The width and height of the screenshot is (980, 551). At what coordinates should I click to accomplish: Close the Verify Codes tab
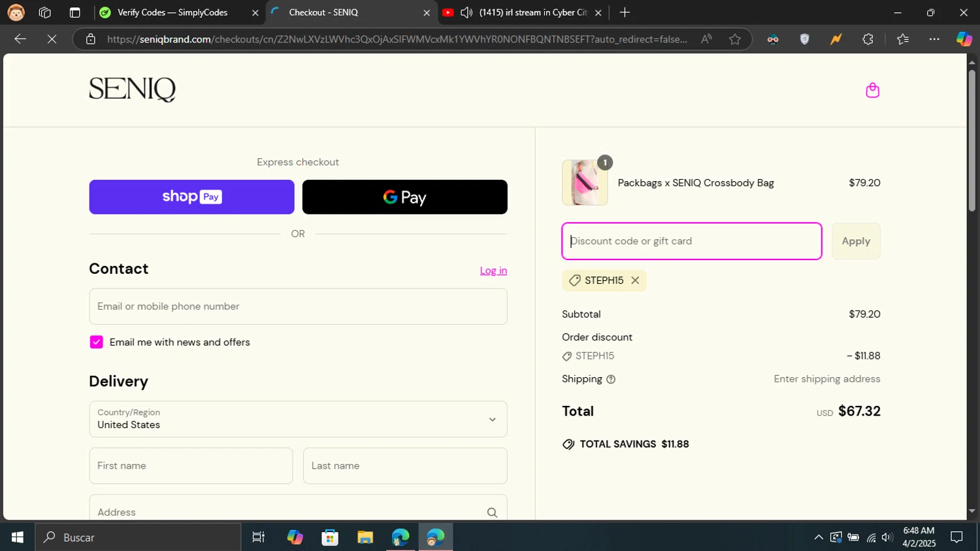[x=255, y=12]
